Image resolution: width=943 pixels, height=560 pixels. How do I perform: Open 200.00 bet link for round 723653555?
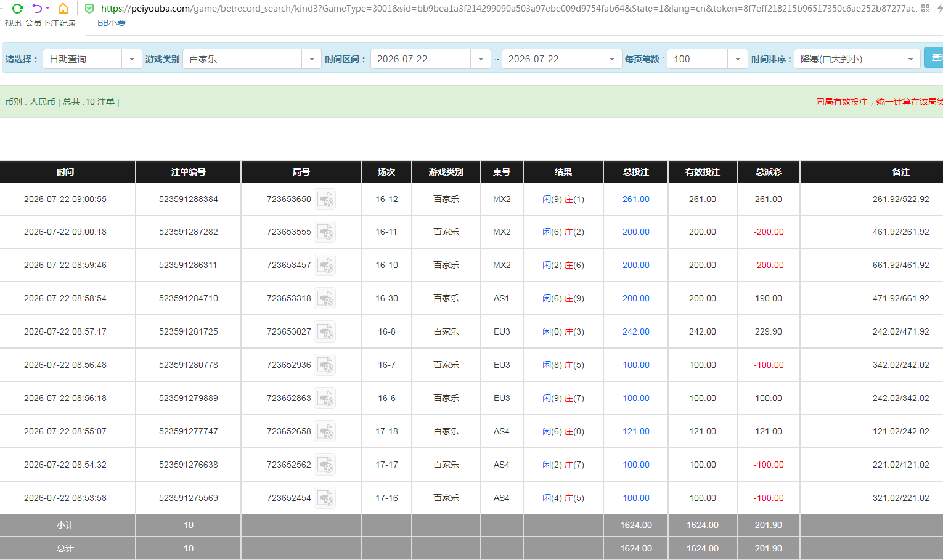(636, 232)
